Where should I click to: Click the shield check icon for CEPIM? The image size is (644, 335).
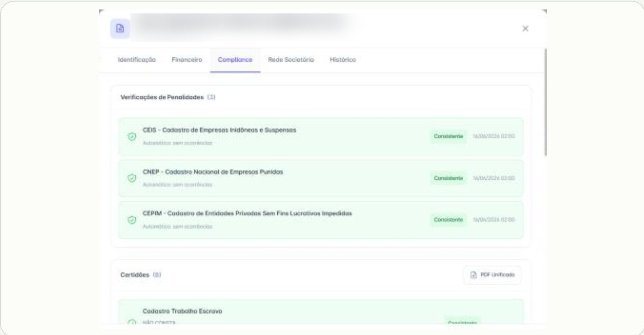click(x=132, y=220)
